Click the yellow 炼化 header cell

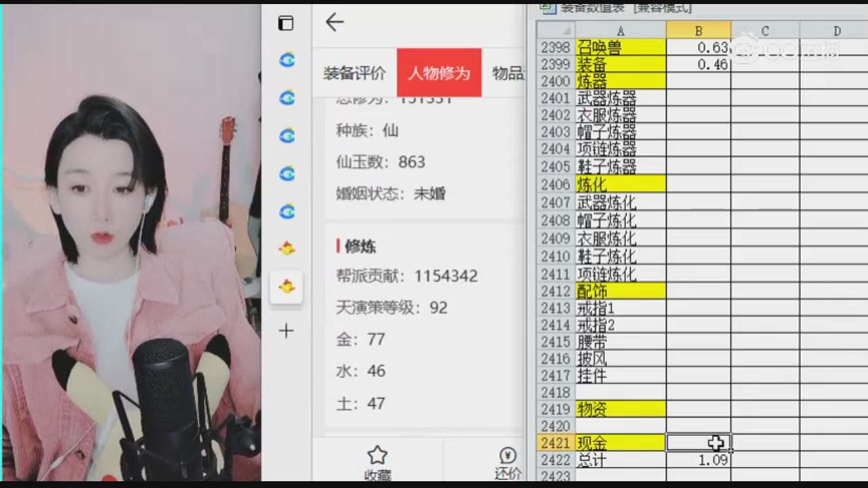[x=620, y=184]
